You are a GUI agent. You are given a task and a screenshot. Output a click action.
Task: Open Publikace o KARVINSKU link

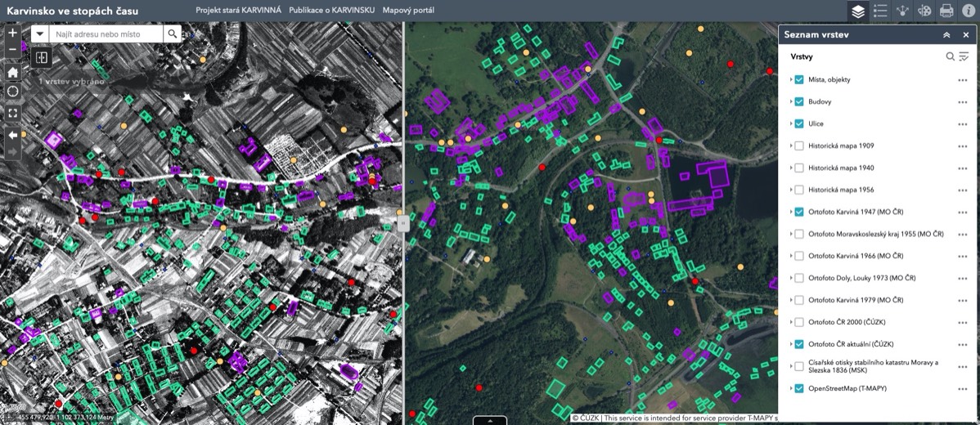332,11
